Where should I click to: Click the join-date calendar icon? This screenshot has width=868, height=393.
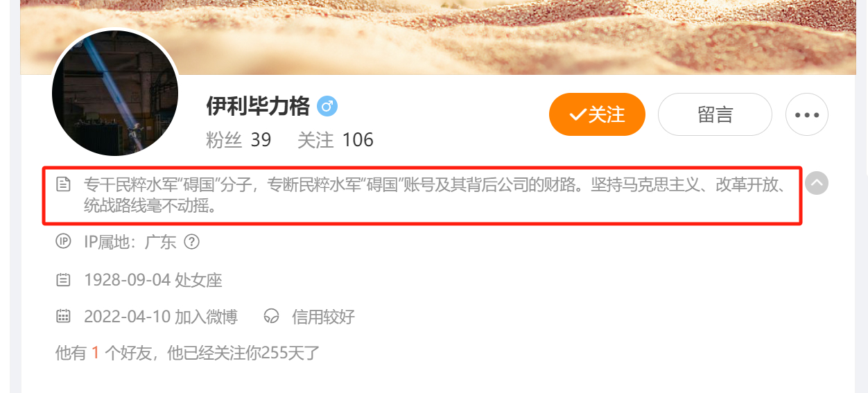63,317
